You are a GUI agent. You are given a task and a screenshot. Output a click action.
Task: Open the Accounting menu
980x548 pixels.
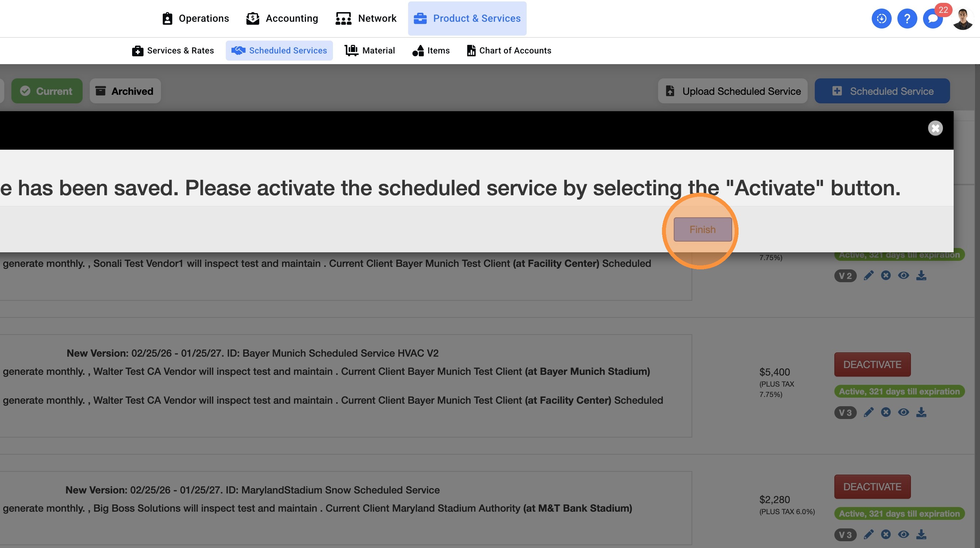[x=282, y=18]
